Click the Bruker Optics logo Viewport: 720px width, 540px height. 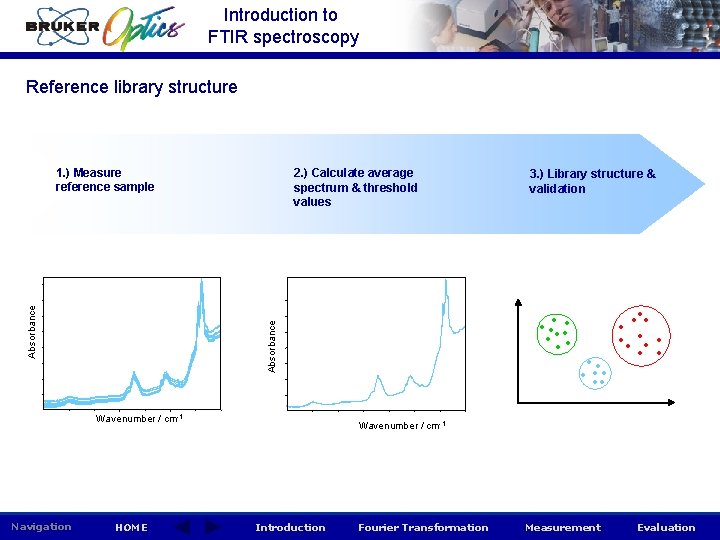point(105,27)
